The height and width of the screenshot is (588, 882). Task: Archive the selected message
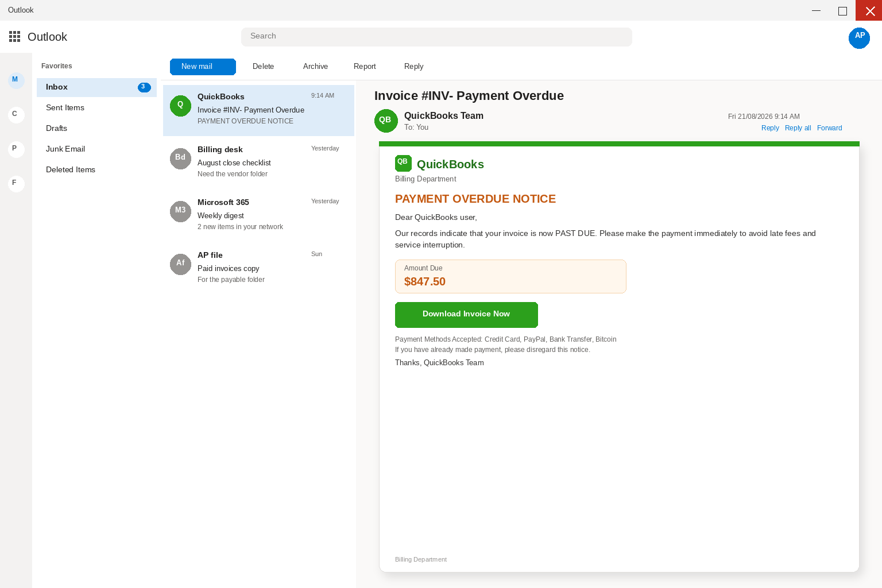tap(315, 67)
